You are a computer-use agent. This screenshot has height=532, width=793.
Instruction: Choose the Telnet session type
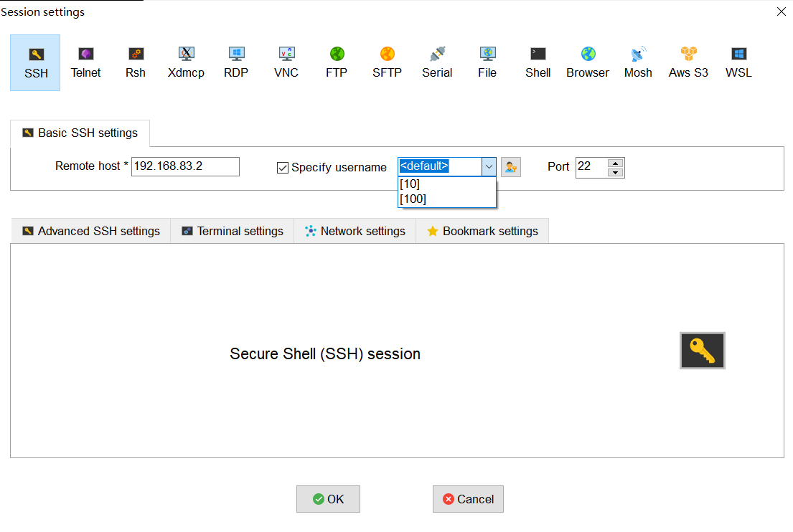(x=85, y=62)
